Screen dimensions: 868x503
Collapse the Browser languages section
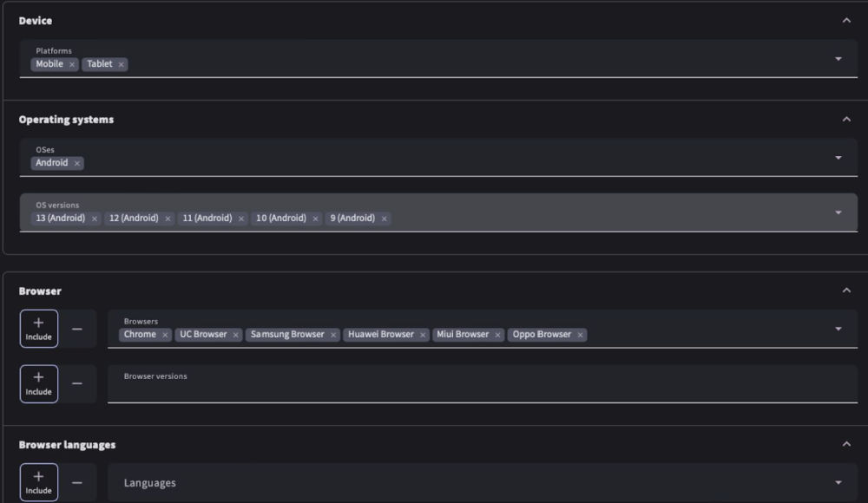[846, 444]
